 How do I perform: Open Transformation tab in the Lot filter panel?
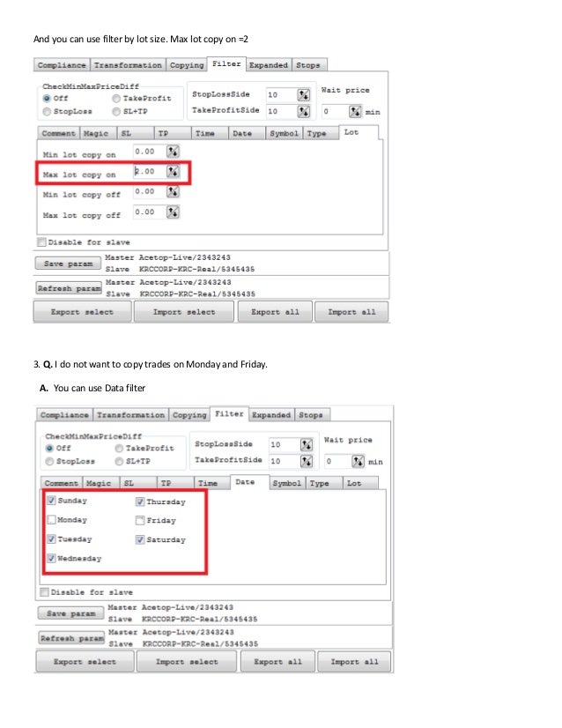(128, 65)
